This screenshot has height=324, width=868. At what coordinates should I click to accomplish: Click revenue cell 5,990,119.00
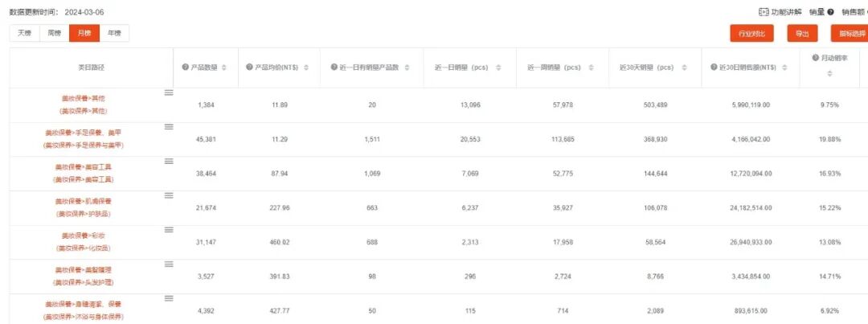751,105
